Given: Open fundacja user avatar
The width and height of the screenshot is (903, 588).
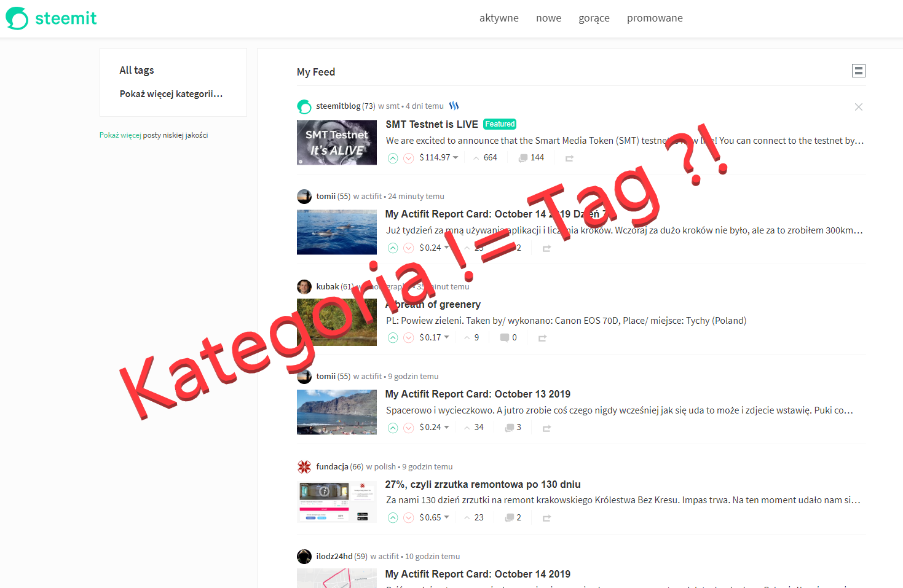Looking at the screenshot, I should [304, 467].
